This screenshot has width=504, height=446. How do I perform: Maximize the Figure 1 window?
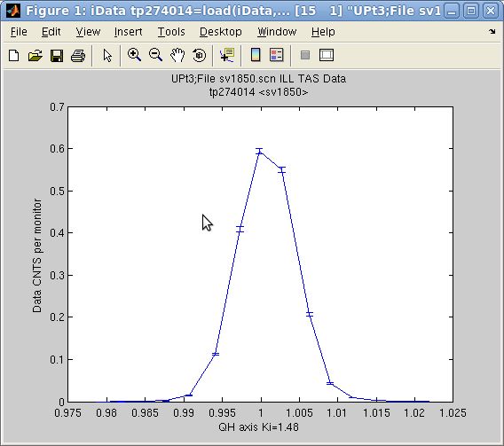(471, 12)
